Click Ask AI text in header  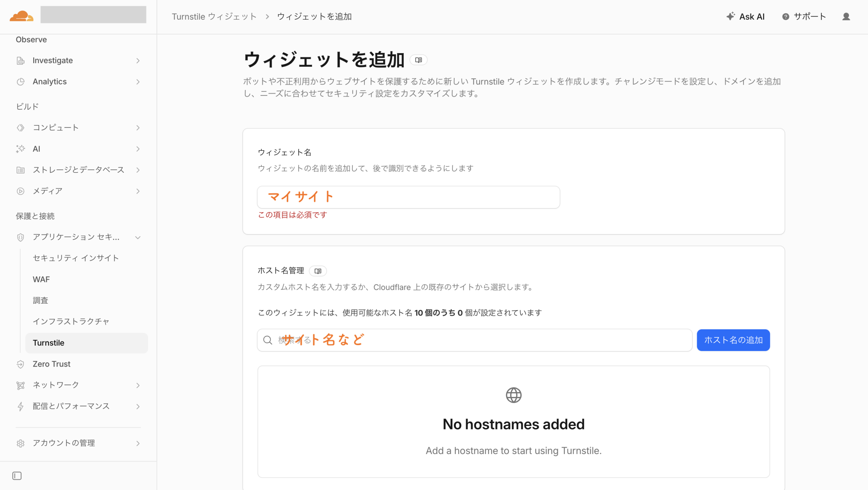(x=752, y=17)
